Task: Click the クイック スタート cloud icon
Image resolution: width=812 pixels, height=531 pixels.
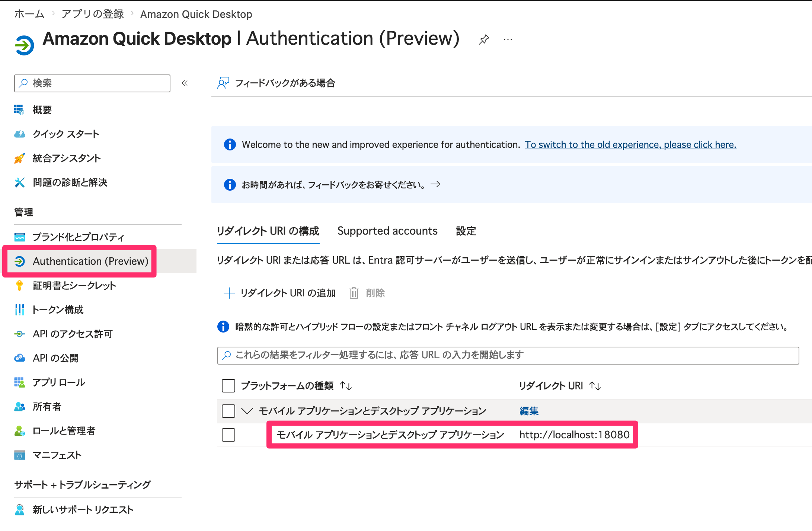Action: (19, 134)
